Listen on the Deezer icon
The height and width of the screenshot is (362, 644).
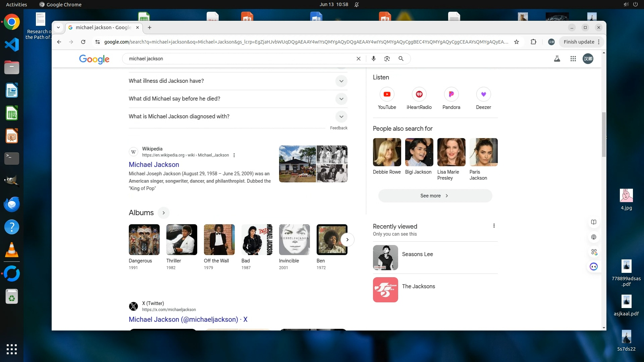pyautogui.click(x=483, y=95)
